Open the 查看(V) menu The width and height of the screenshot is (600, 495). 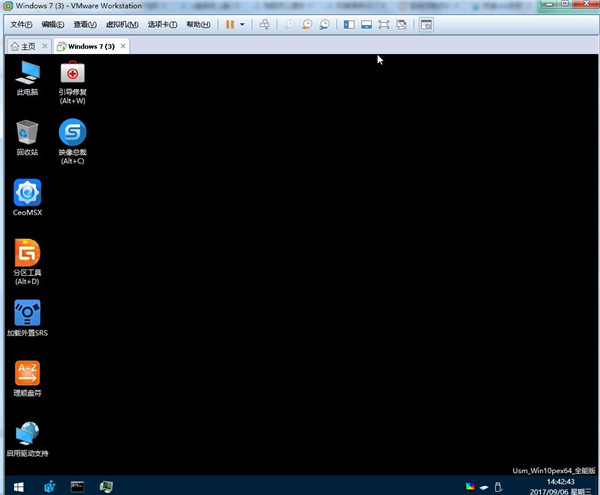pyautogui.click(x=85, y=24)
